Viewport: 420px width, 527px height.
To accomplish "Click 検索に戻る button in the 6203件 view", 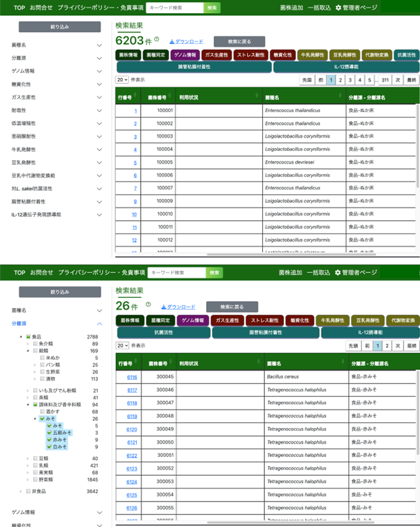I will click(x=239, y=42).
